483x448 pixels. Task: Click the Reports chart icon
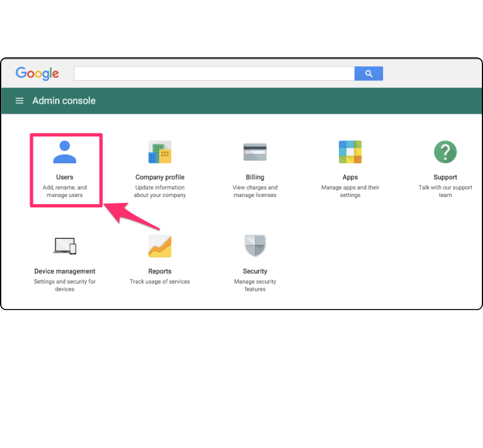click(160, 246)
